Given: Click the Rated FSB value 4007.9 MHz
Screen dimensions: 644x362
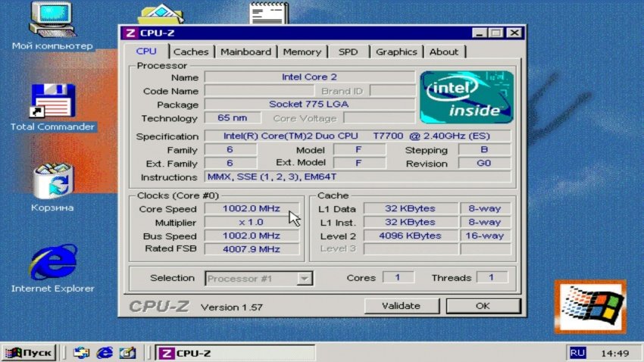Looking at the screenshot, I should pos(252,249).
